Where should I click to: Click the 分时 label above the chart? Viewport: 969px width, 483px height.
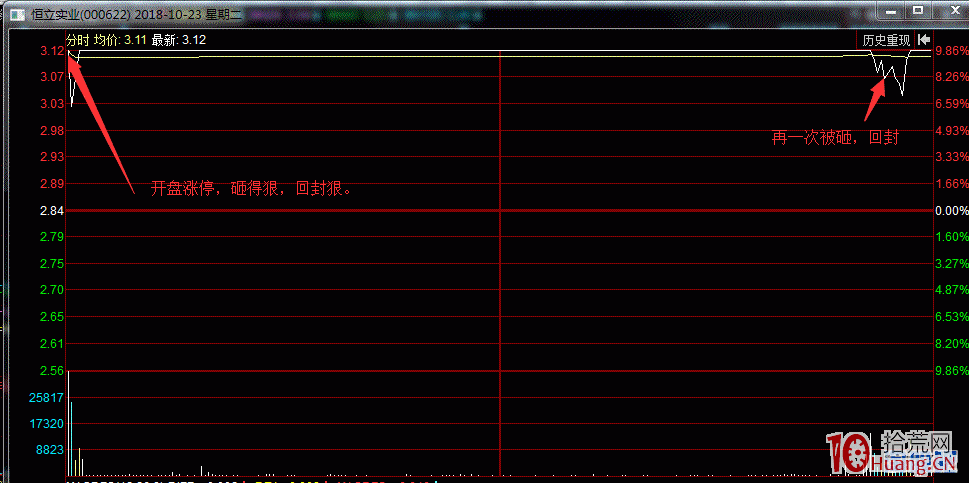click(x=78, y=40)
